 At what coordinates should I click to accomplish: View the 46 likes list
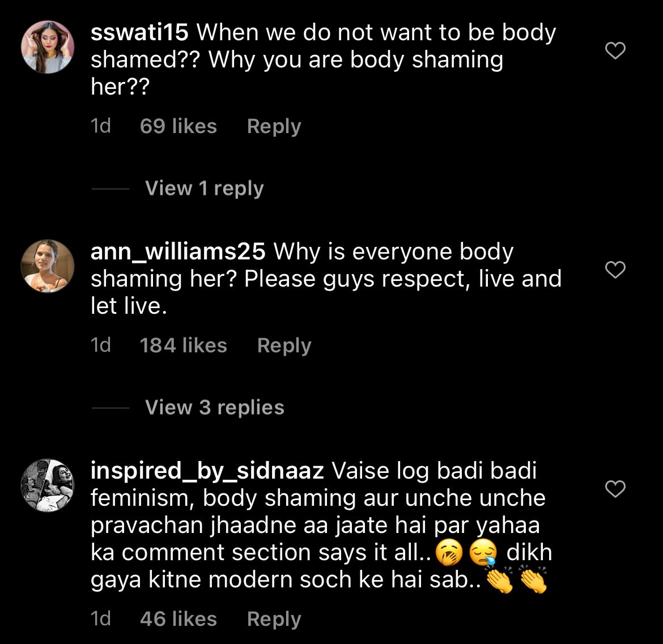point(178,619)
